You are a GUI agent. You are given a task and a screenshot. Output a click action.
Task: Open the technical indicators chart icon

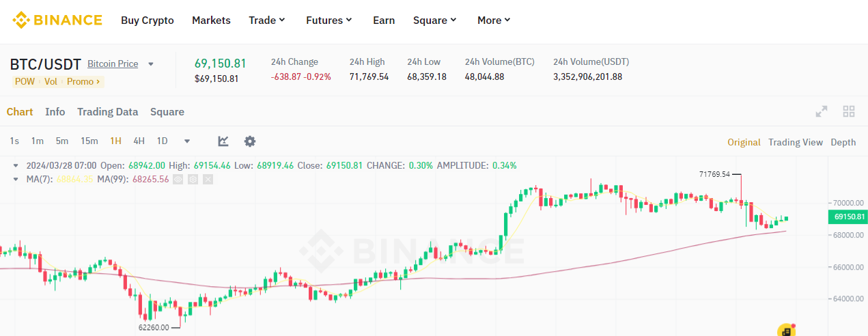pos(223,141)
